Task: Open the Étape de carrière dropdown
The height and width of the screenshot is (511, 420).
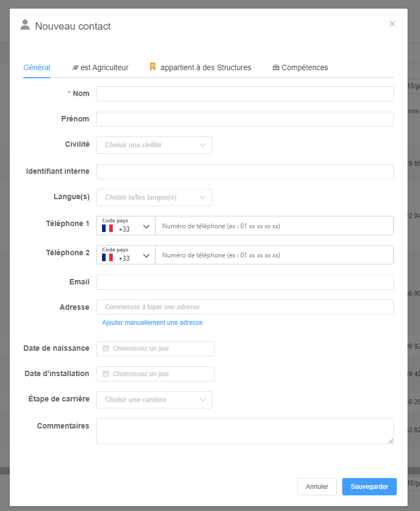Action: [x=154, y=399]
